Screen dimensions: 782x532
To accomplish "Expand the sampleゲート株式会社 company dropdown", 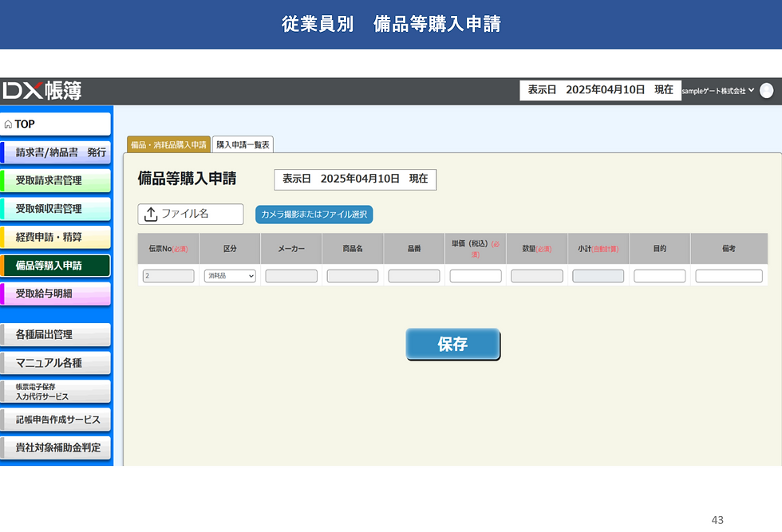I will (718, 91).
